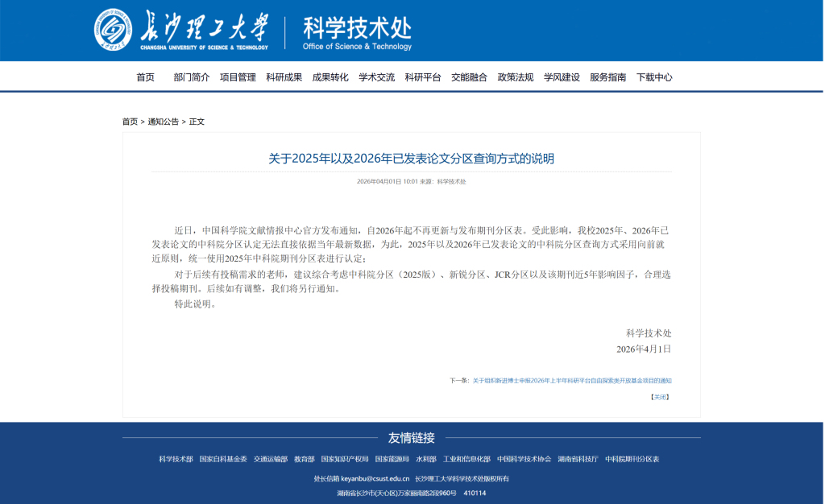
Task: Open 科研平台 in the navigation bar
Action: (x=423, y=77)
